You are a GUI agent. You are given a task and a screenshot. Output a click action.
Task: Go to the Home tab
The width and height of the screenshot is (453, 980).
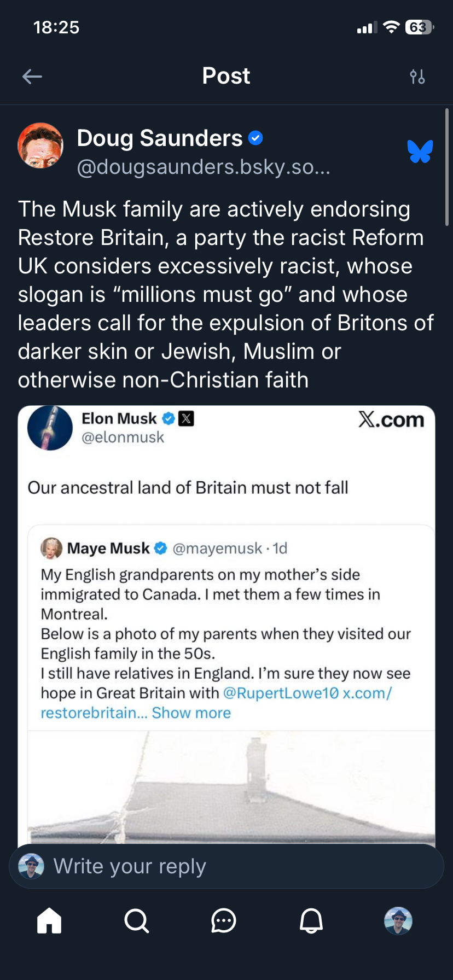click(49, 920)
